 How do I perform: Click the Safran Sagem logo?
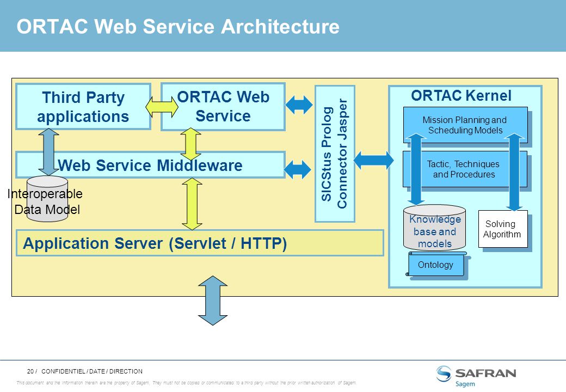tap(476, 376)
